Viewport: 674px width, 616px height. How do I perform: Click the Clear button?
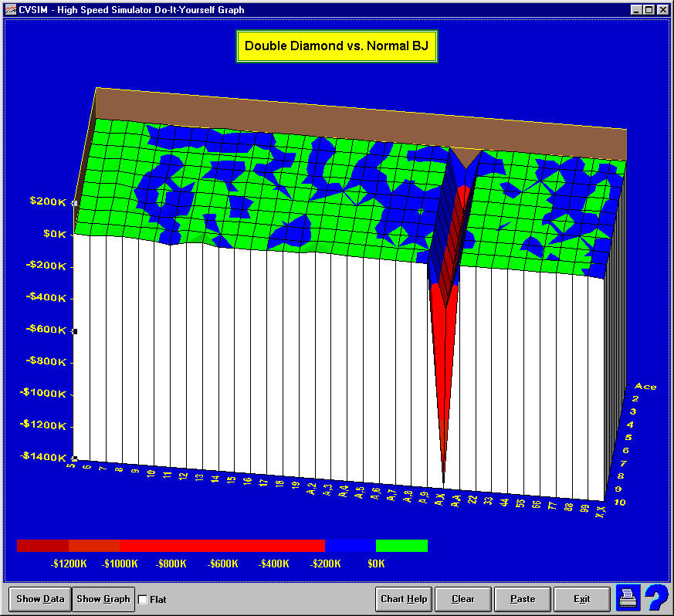coord(462,599)
